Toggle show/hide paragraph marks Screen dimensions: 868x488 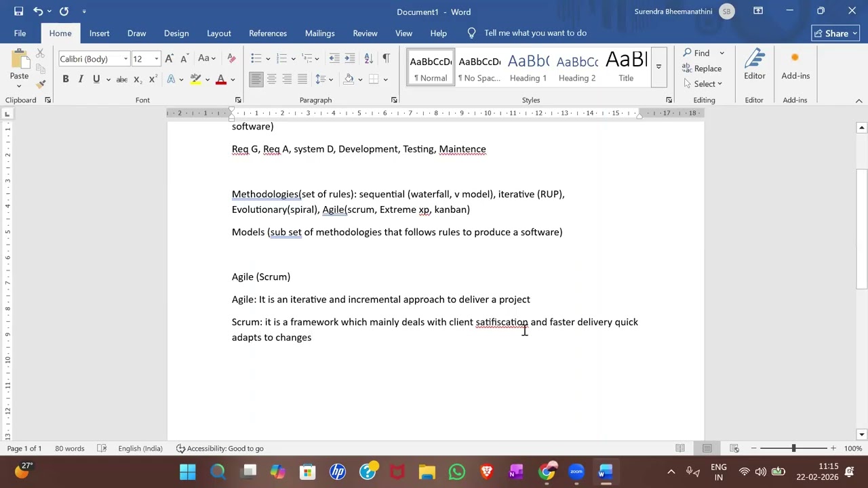click(x=386, y=59)
